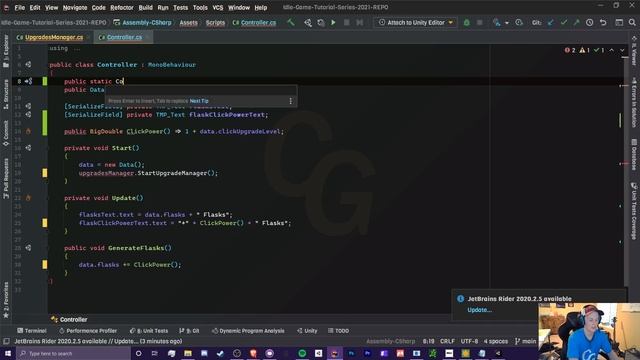The width and height of the screenshot is (640, 360).
Task: Click the Build Solution hammer icon
Action: pyautogui.click(x=291, y=22)
